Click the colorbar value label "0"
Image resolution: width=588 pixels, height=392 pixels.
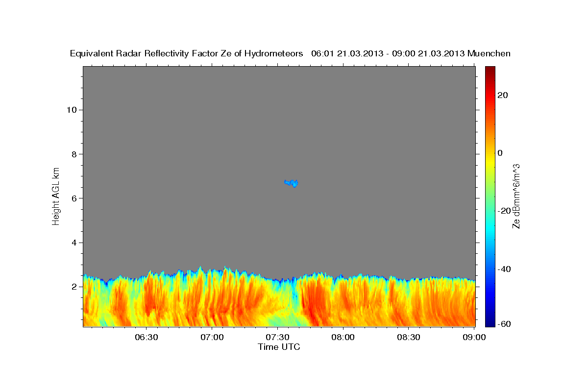pos(500,153)
